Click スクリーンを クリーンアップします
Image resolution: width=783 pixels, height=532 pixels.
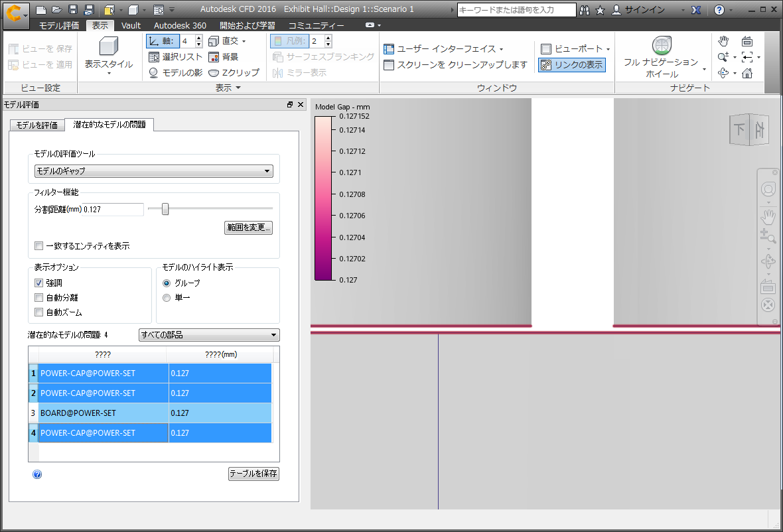point(455,65)
